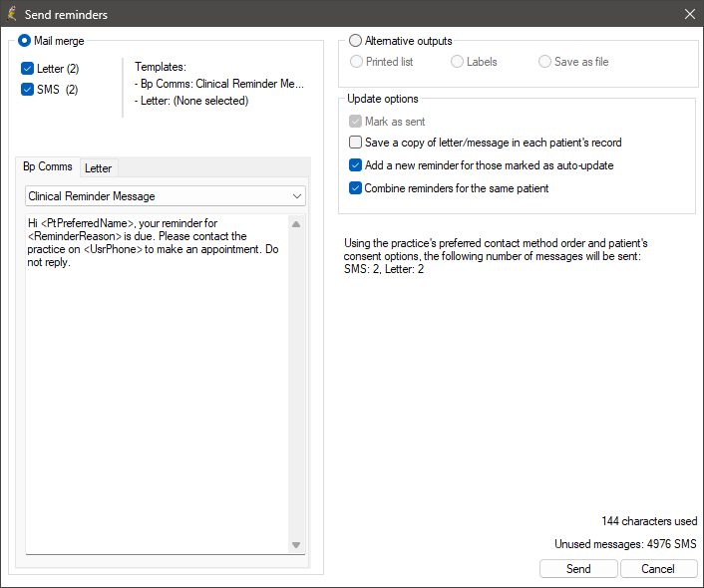
Task: Click the Send button
Action: pyautogui.click(x=578, y=569)
